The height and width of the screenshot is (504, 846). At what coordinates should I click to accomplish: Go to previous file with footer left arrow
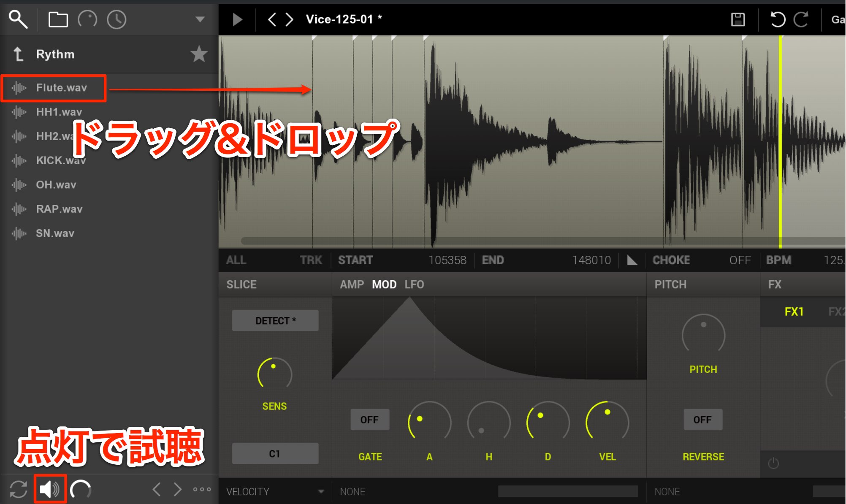point(157,490)
